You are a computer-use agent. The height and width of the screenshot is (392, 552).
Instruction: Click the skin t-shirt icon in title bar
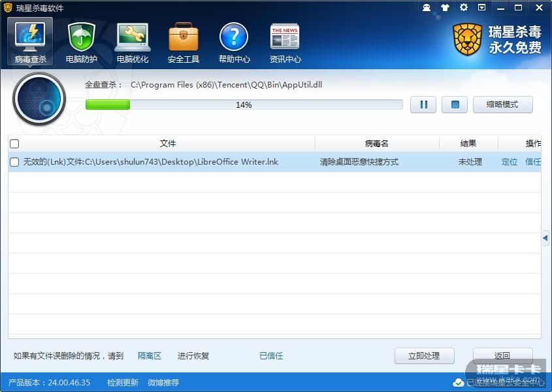click(x=445, y=7)
